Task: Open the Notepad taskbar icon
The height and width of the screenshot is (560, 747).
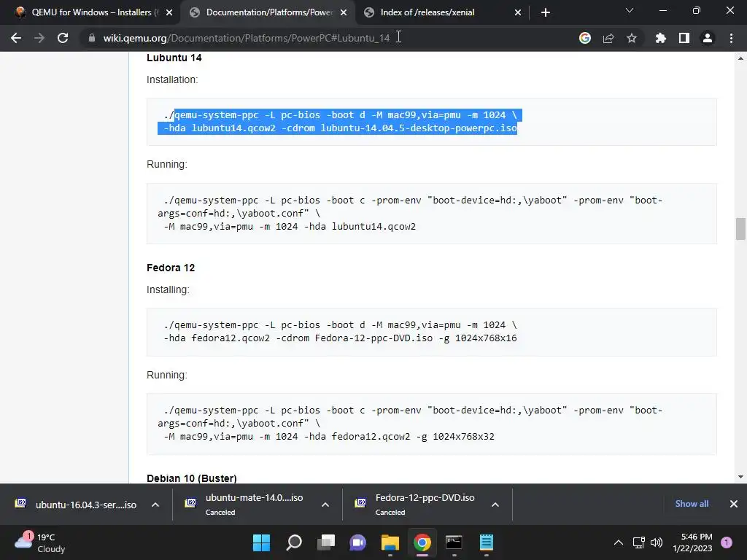Action: point(487,542)
